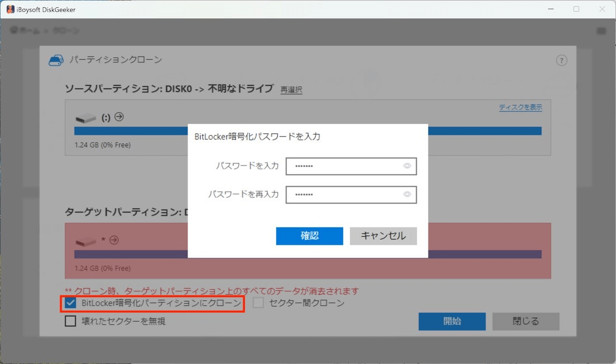Click the source size text '1.24 GB (0% Free)'
This screenshot has width=616, height=364.
[x=102, y=145]
